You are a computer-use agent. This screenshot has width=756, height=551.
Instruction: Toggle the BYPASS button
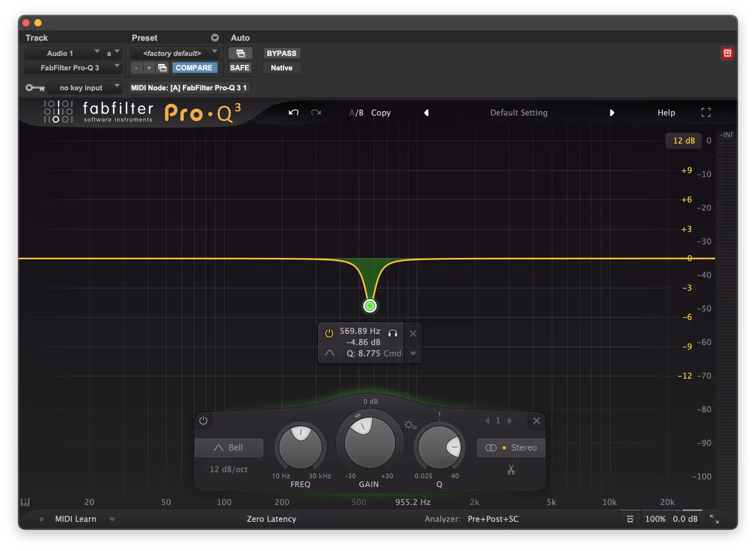point(281,53)
